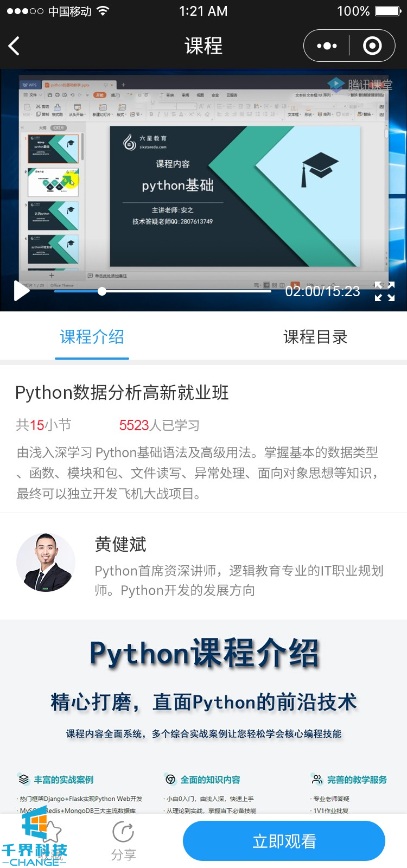Select the 课程介绍 tab
407x868 pixels.
pyautogui.click(x=92, y=337)
